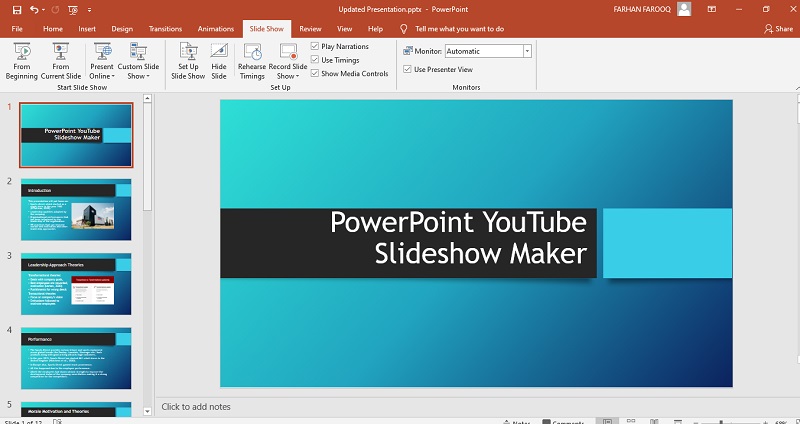This screenshot has width=800, height=424.
Task: Select the light cyan rectangle on the slide
Action: (667, 243)
